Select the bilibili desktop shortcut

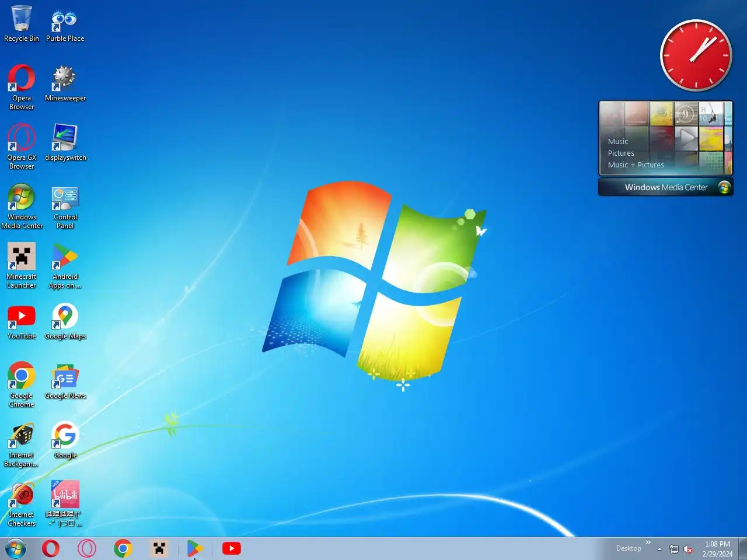[65, 503]
